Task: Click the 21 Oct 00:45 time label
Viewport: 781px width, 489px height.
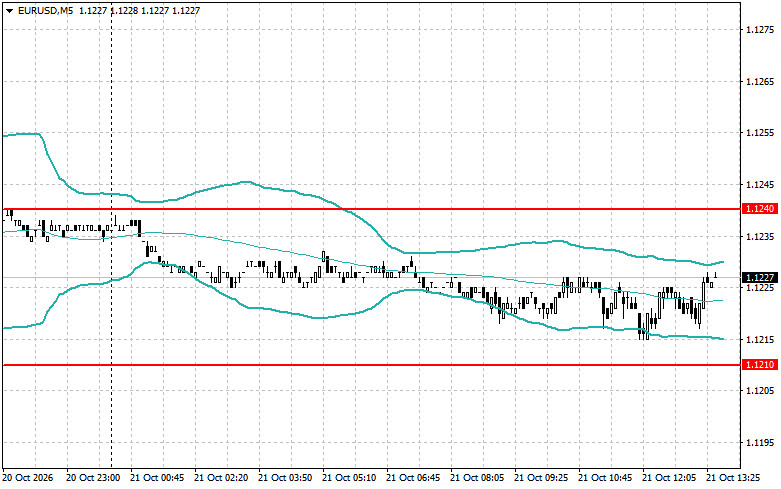Action: click(x=157, y=478)
